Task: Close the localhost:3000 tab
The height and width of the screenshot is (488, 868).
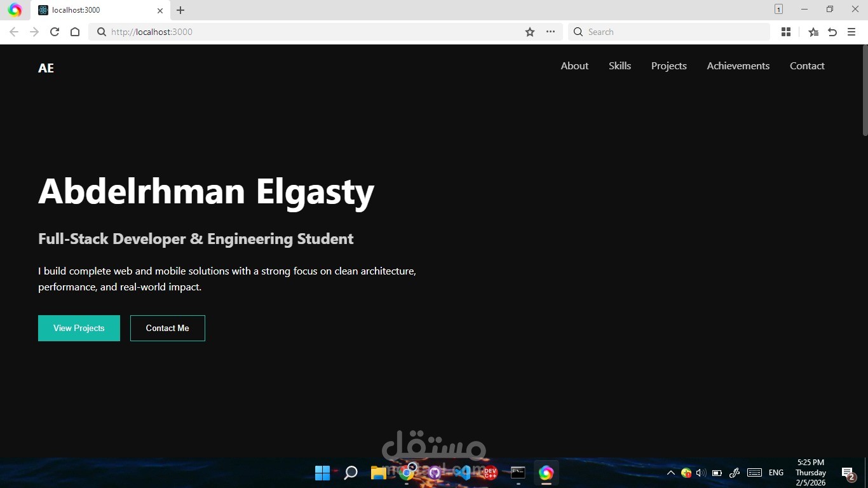Action: 160,10
